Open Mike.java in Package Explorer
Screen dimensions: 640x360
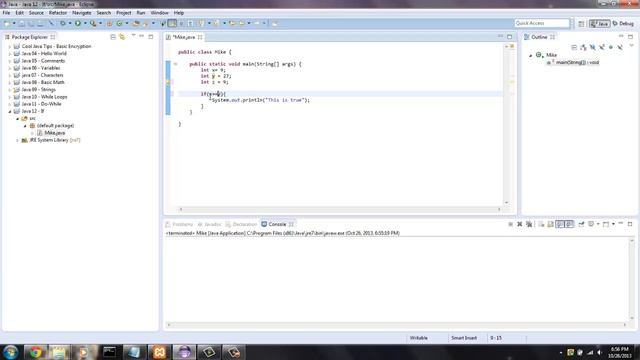coord(54,133)
